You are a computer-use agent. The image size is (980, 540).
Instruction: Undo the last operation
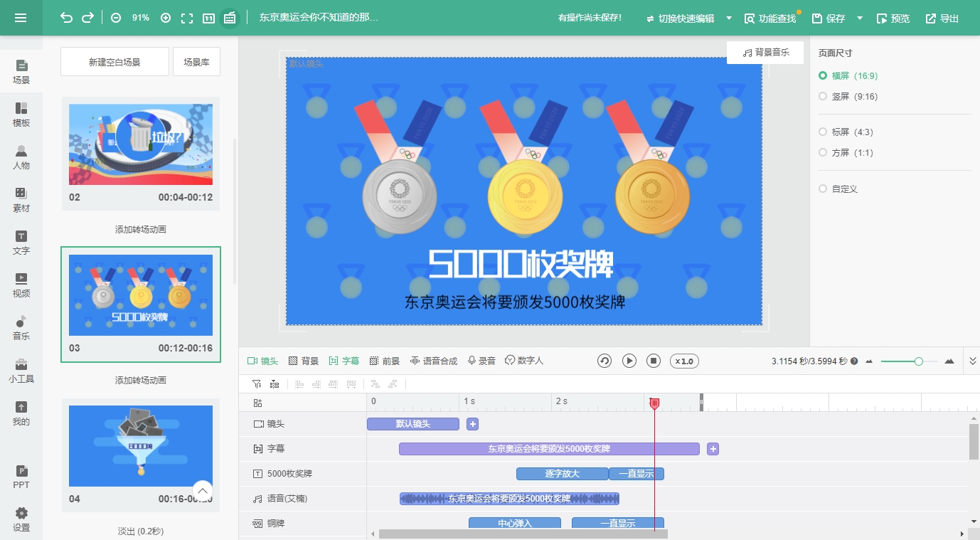click(x=66, y=18)
